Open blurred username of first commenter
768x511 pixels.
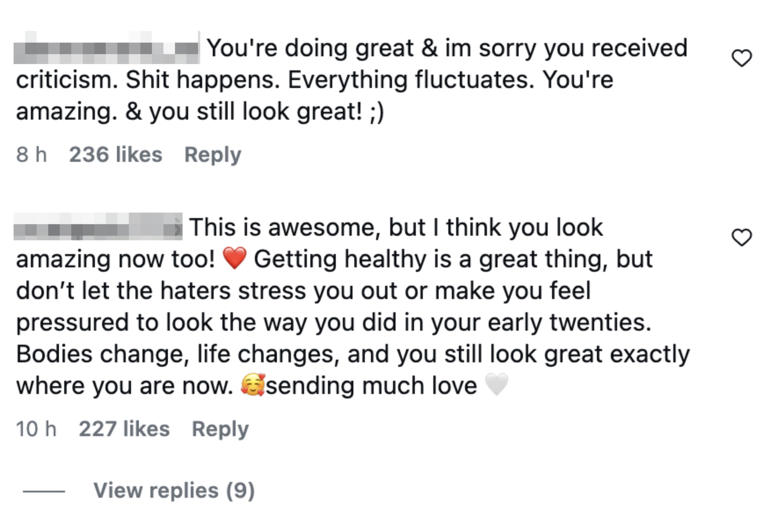tap(106, 48)
